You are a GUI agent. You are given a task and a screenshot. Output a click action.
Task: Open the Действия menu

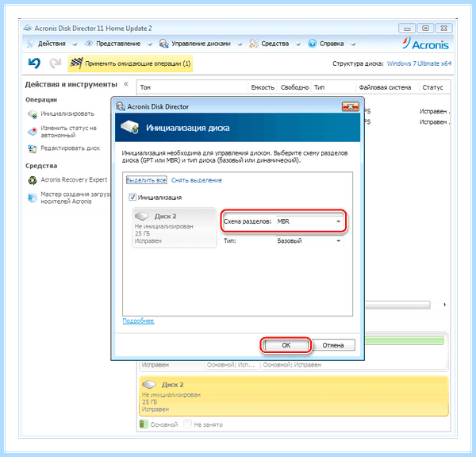(52, 44)
